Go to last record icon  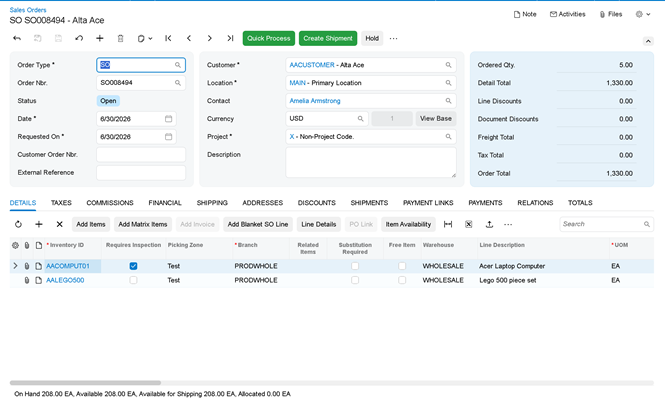click(230, 38)
